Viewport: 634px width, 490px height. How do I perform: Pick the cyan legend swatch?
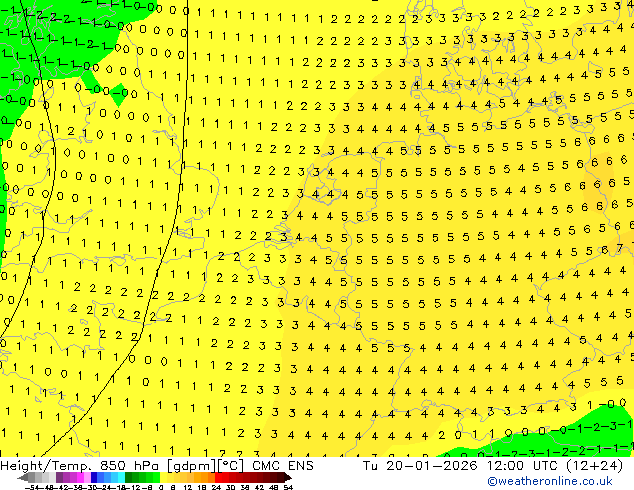[121, 477]
